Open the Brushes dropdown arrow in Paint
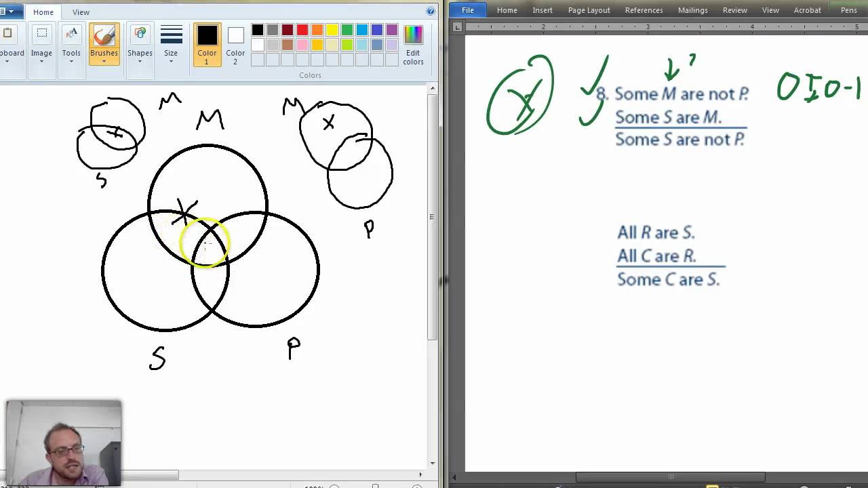The image size is (868, 488). 104,62
